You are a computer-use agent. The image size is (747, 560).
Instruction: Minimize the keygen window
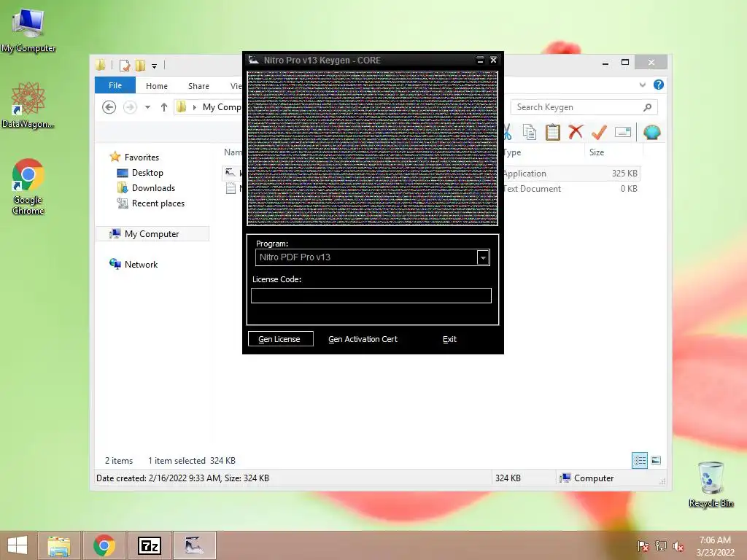(480, 60)
